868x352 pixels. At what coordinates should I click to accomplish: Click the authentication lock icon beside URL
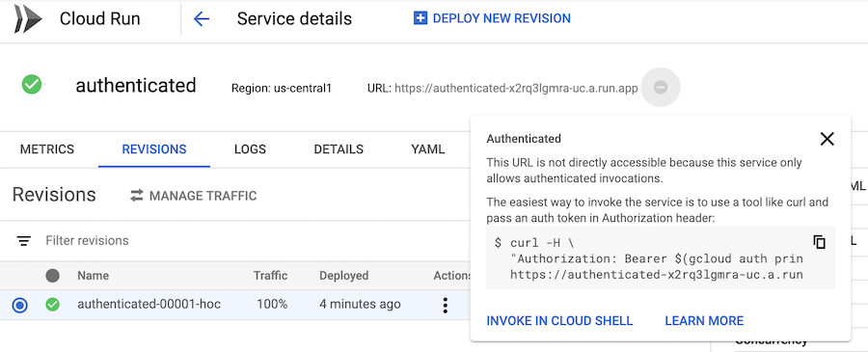point(661,87)
